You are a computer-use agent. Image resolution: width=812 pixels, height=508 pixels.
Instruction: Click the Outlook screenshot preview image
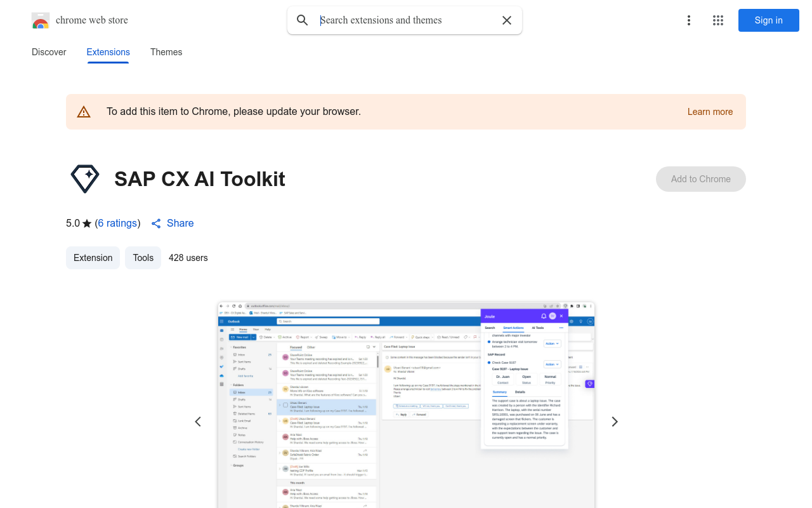406,405
